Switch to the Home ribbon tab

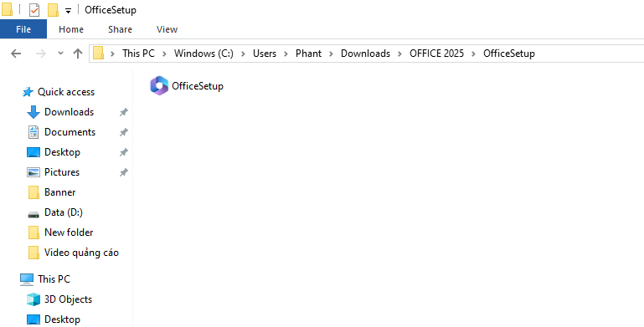[x=71, y=29]
